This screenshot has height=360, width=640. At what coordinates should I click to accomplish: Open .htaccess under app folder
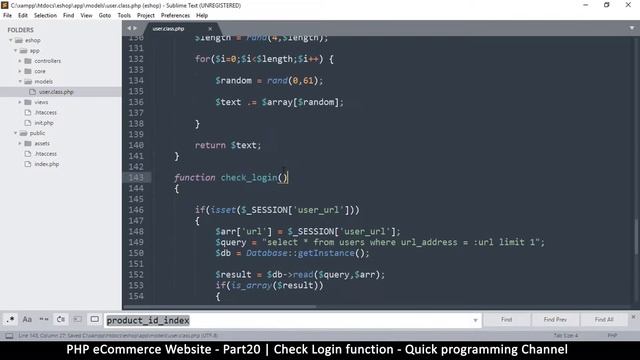point(46,112)
